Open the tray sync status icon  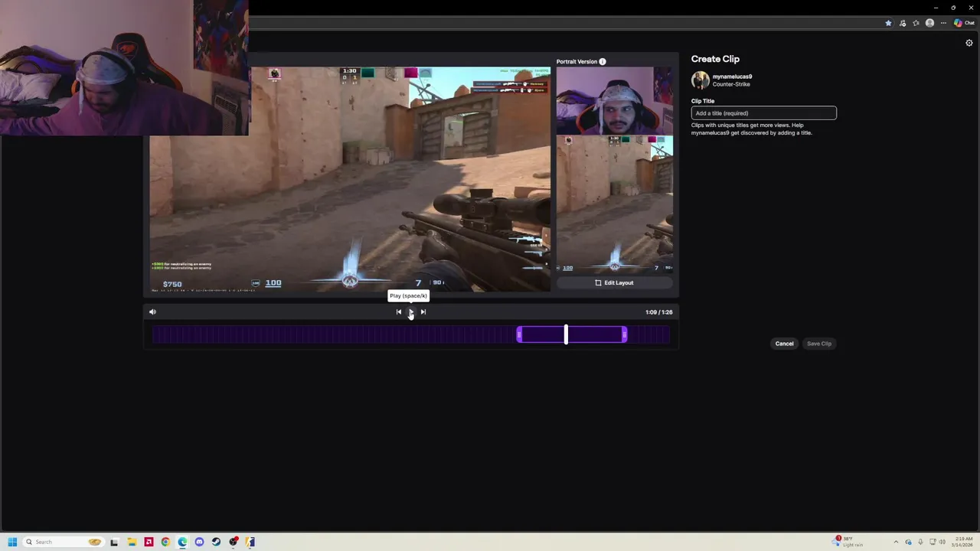click(x=908, y=542)
